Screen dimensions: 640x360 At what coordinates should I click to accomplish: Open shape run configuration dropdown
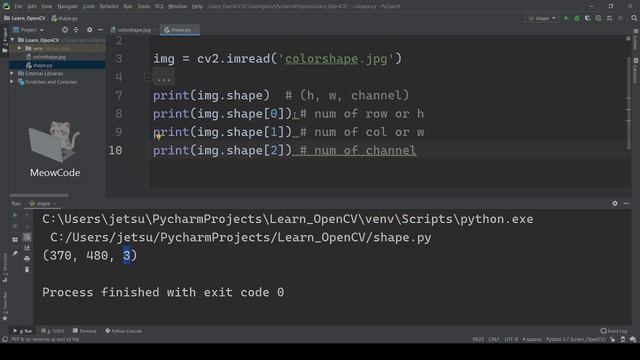[x=542, y=18]
